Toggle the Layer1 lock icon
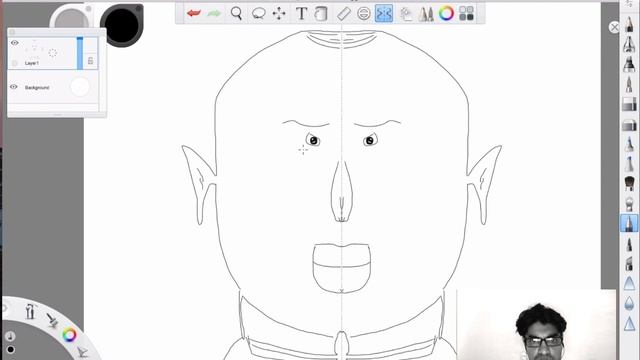 click(91, 61)
